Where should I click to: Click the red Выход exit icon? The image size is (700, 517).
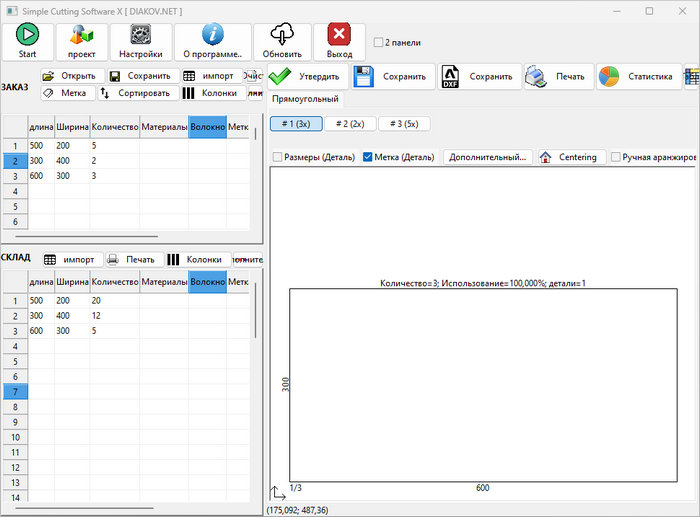(339, 34)
